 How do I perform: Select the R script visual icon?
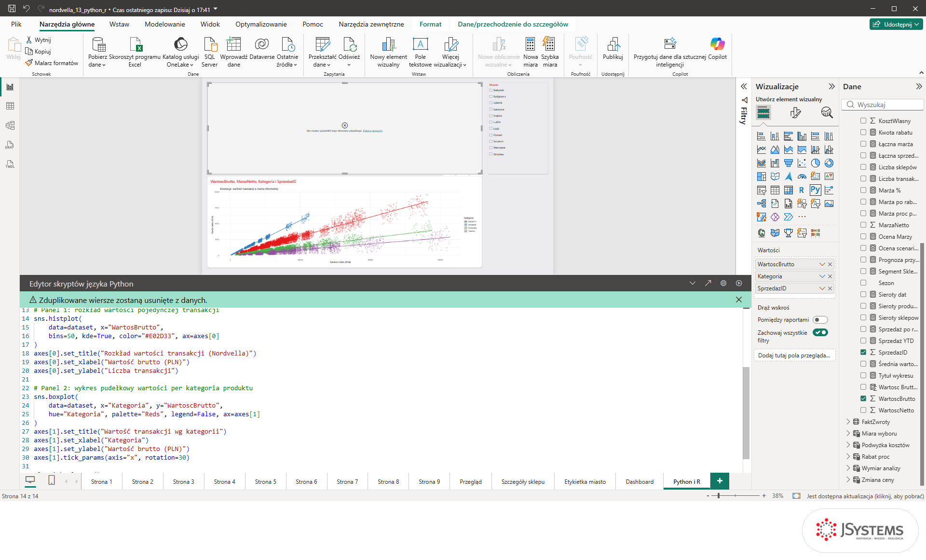click(x=802, y=190)
